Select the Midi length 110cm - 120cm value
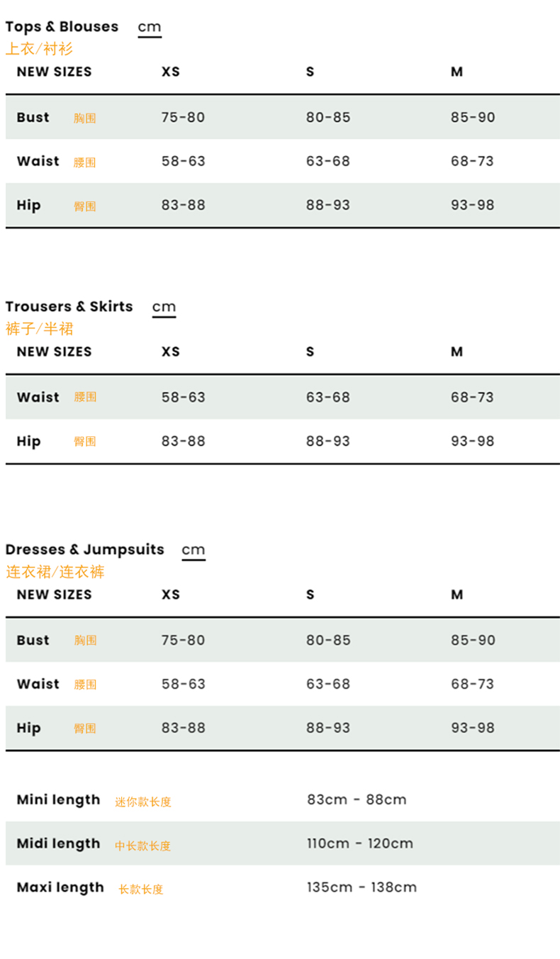This screenshot has width=560, height=959. pos(360,843)
